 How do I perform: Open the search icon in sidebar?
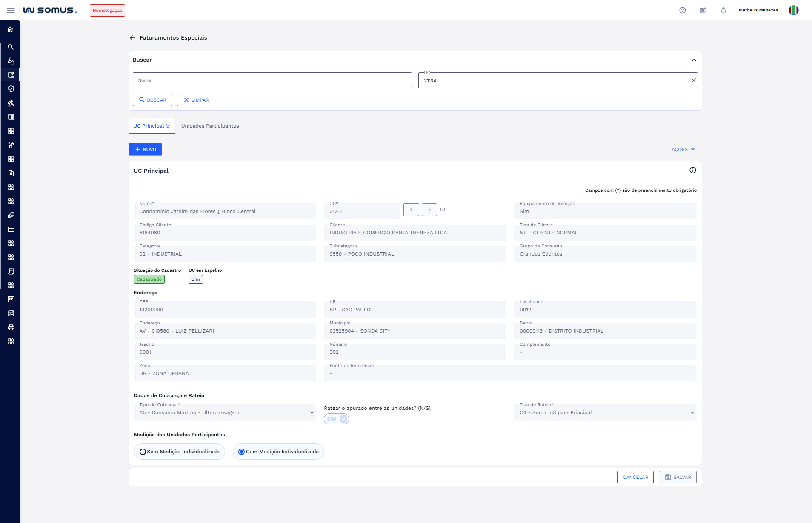click(11, 47)
